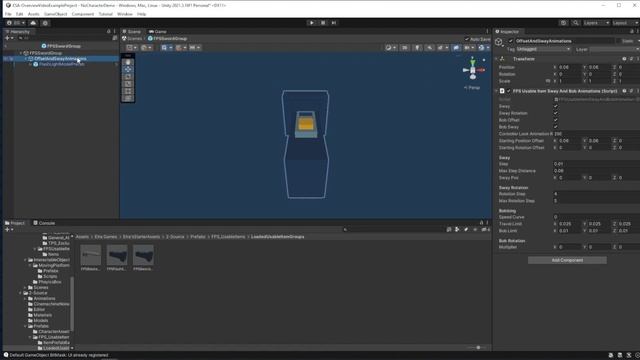Collapse the FPSSwordGroup tree node

click(x=21, y=53)
